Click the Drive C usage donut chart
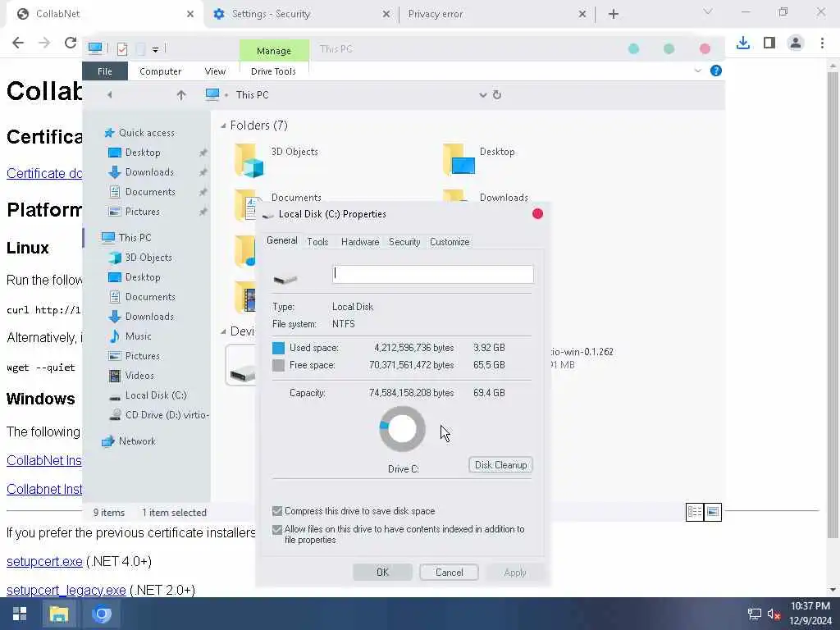This screenshot has height=630, width=840. (402, 428)
